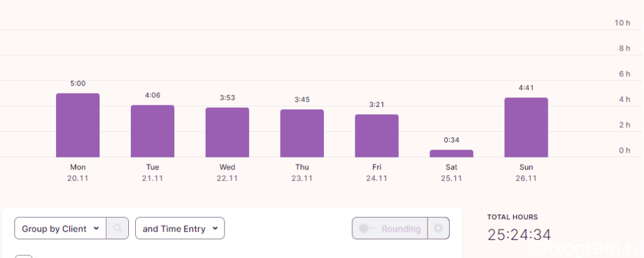Viewport: 644px width, 258px height.
Task: Open the Group by Client dropdown
Action: (60, 228)
